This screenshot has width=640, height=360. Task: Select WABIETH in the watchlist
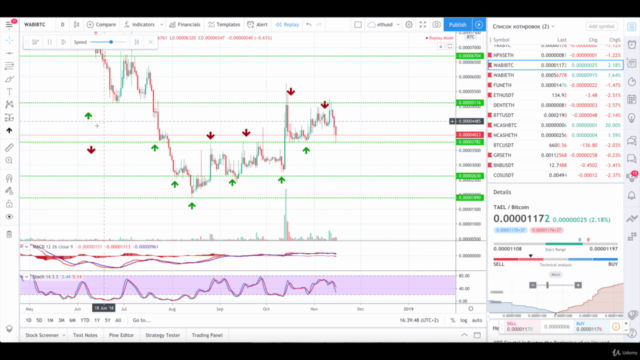pyautogui.click(x=556, y=75)
